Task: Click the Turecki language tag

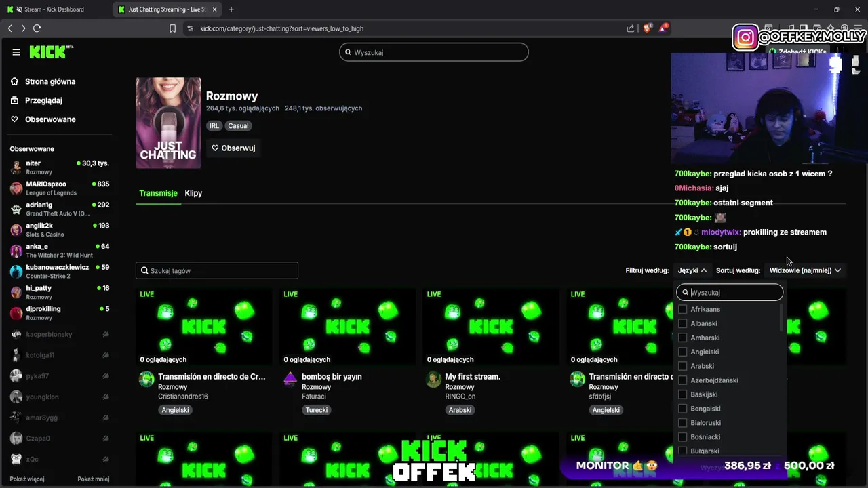Action: point(317,410)
